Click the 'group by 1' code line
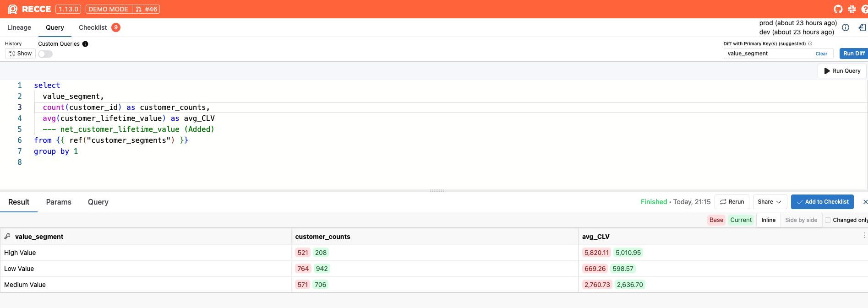 (x=56, y=151)
